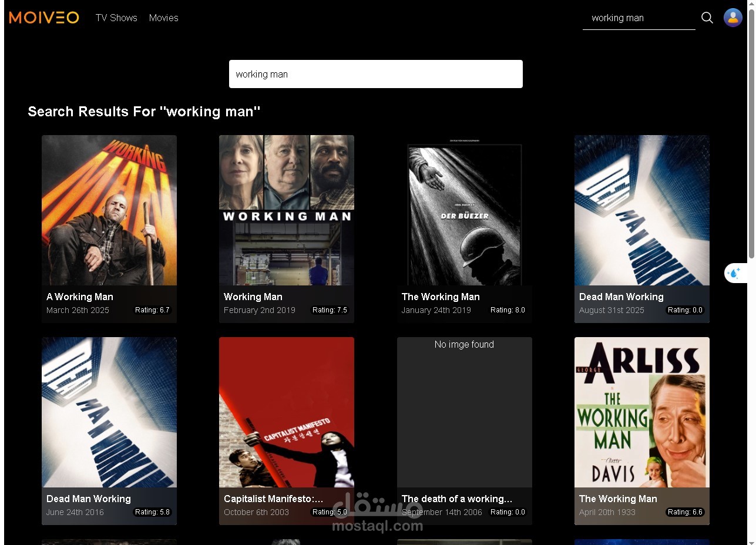Open the Movies page
The width and height of the screenshot is (756, 545).
pos(164,18)
